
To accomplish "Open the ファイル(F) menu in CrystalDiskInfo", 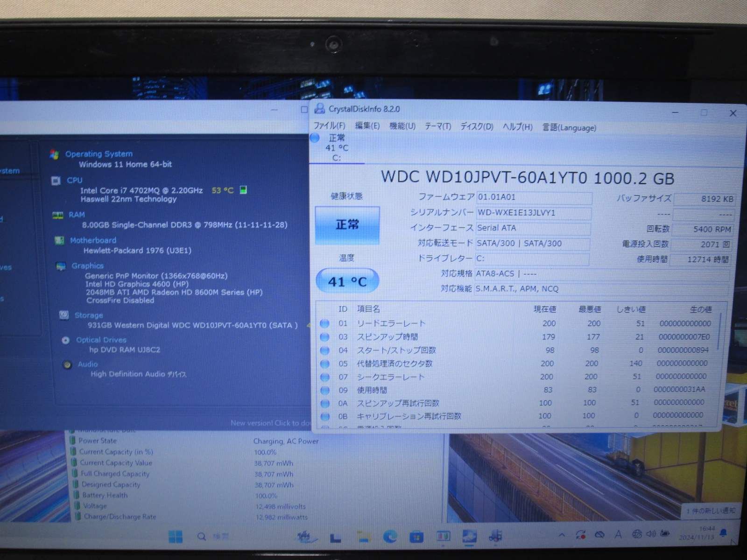I will coord(329,126).
